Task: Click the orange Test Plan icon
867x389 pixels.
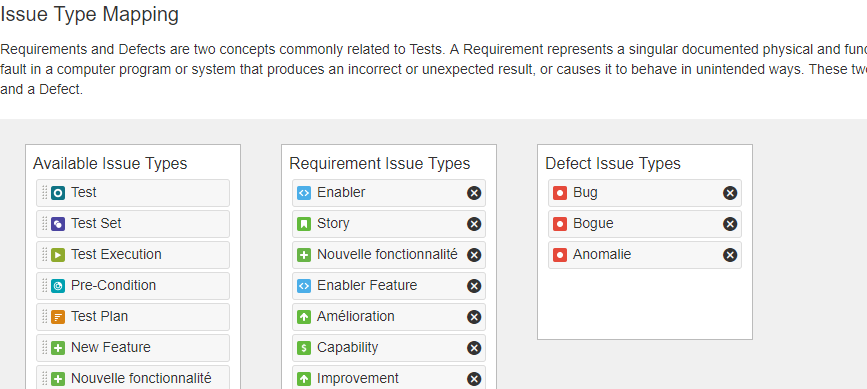Action: click(58, 317)
